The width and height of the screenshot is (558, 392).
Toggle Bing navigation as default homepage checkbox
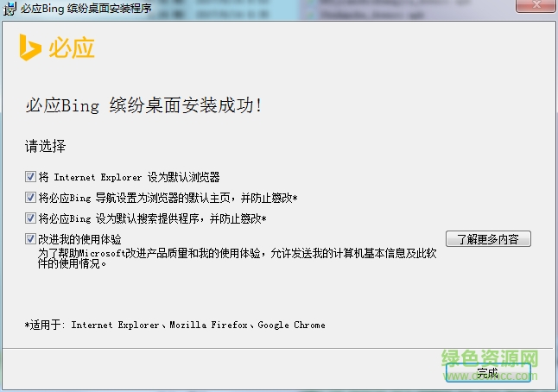(30, 198)
